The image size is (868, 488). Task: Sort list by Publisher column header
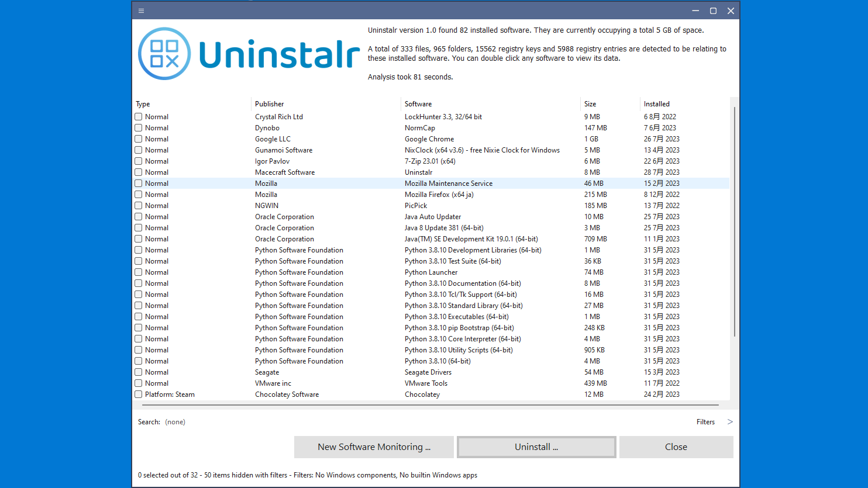coord(270,104)
